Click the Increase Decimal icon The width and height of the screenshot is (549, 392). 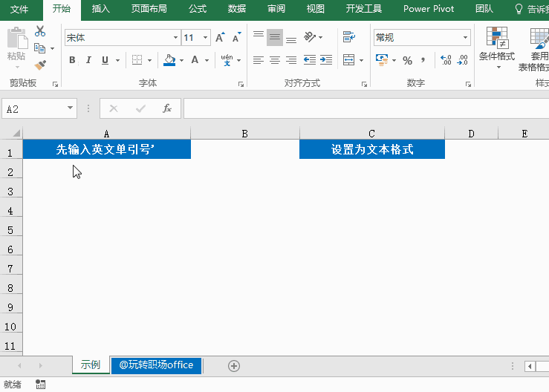tap(446, 60)
